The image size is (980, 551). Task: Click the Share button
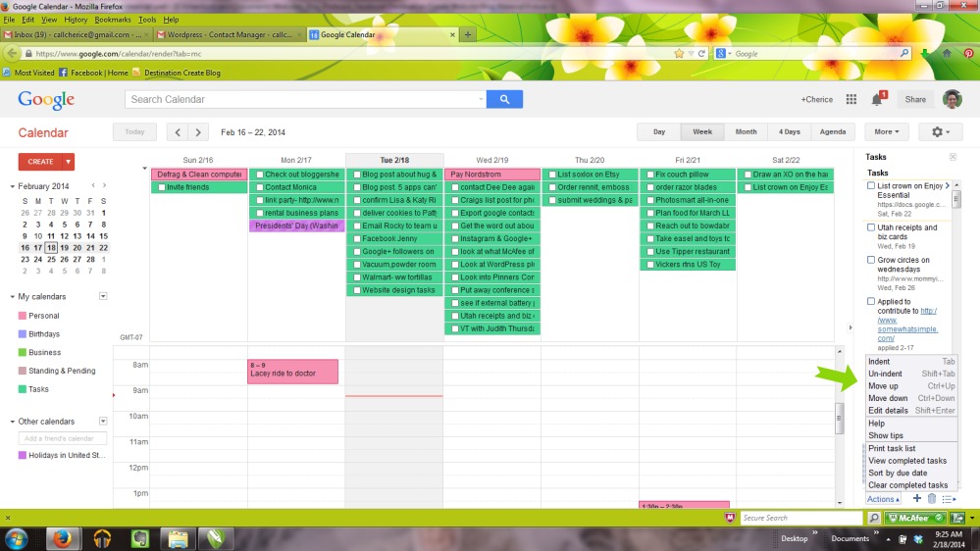pyautogui.click(x=915, y=99)
